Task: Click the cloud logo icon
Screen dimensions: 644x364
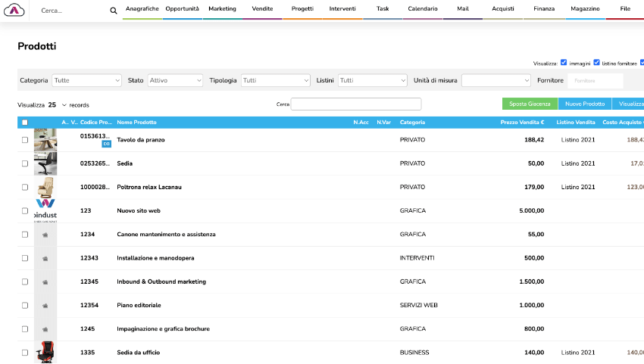Action: 15,10
